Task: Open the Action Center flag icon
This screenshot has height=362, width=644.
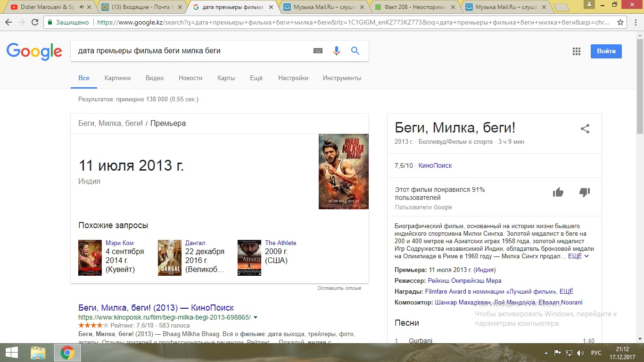Action: (557, 353)
